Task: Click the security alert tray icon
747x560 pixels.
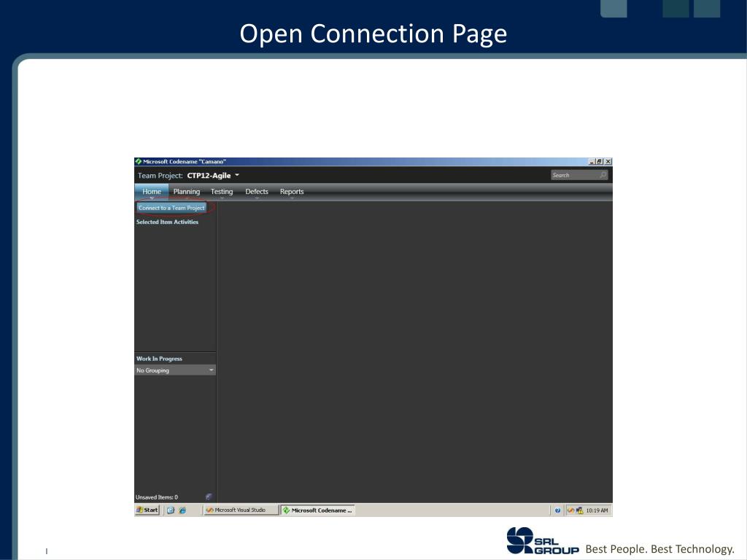Action: point(579,510)
